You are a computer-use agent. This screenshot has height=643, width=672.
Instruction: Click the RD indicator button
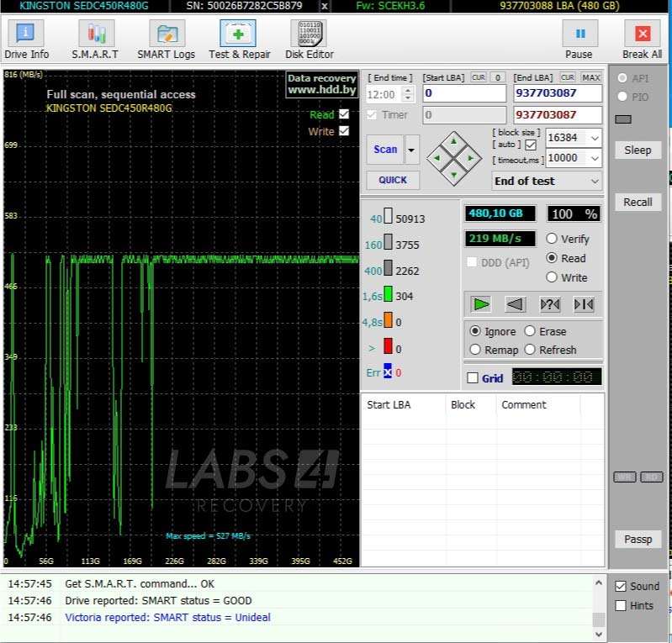point(652,477)
